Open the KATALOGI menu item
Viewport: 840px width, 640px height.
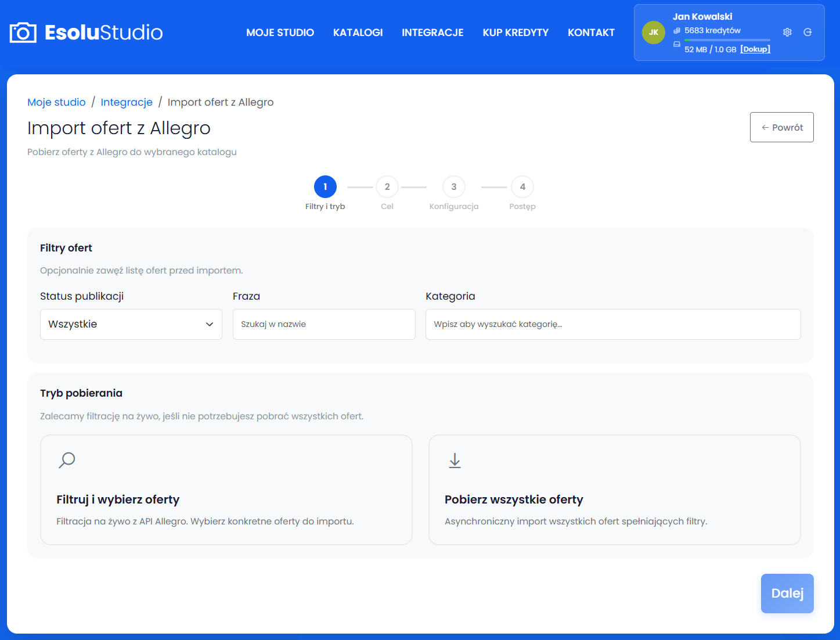click(x=358, y=33)
